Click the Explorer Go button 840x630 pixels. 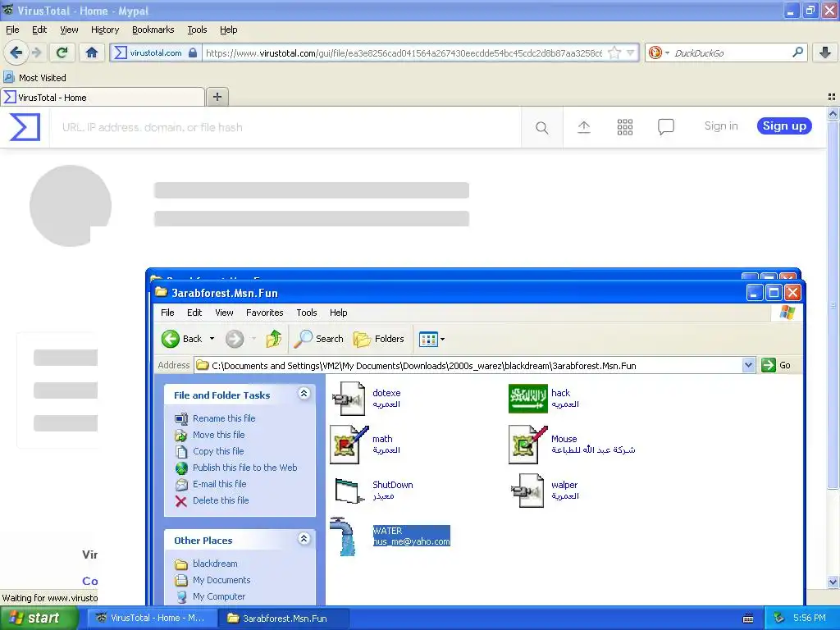776,365
